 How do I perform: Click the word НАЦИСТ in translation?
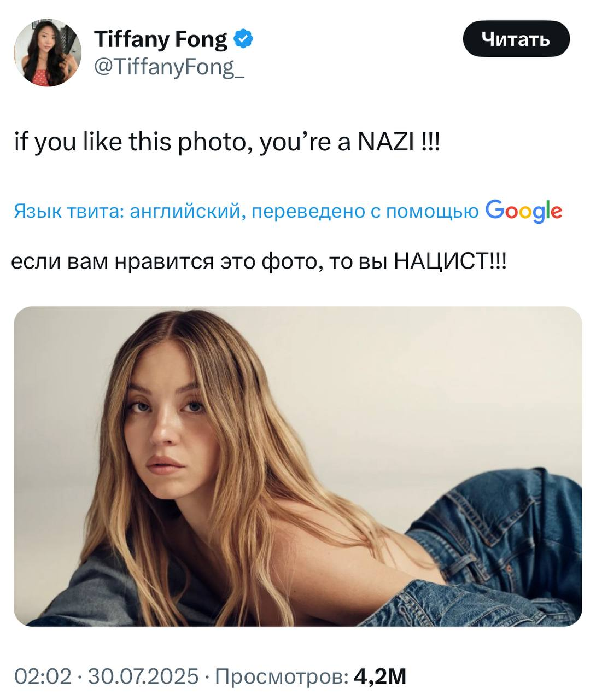(x=441, y=261)
